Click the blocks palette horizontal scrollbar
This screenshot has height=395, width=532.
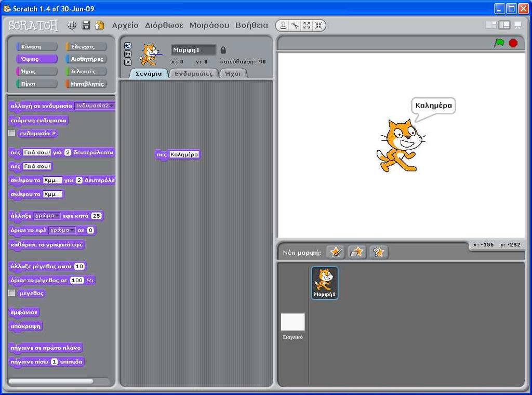(51, 381)
